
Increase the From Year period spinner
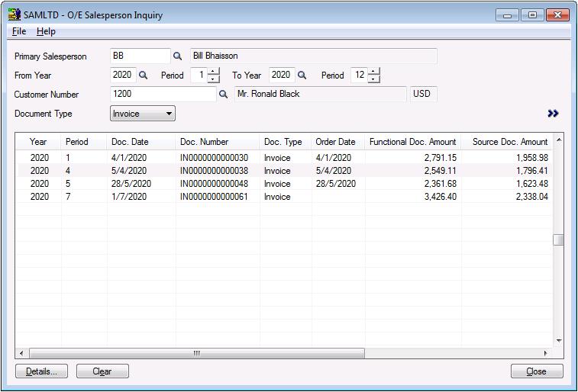tap(213, 72)
